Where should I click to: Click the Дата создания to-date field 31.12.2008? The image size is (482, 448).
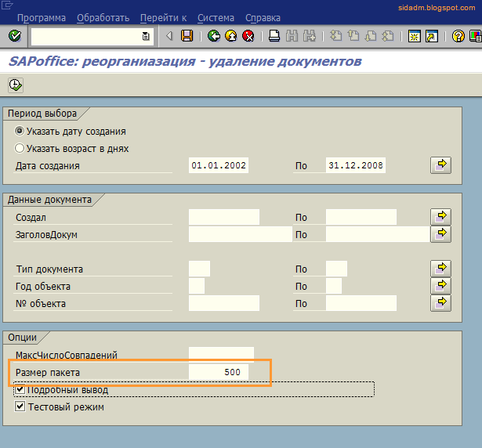[x=356, y=165]
